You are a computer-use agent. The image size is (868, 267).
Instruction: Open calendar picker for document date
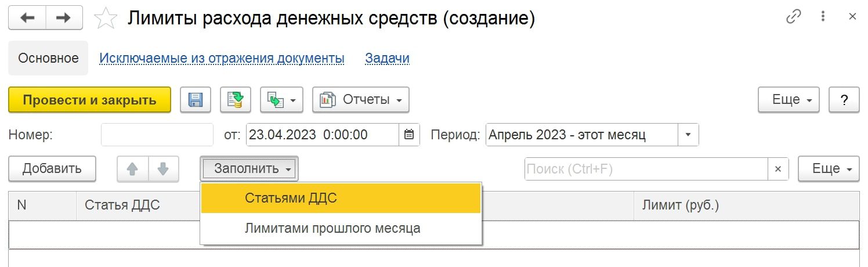tap(408, 135)
